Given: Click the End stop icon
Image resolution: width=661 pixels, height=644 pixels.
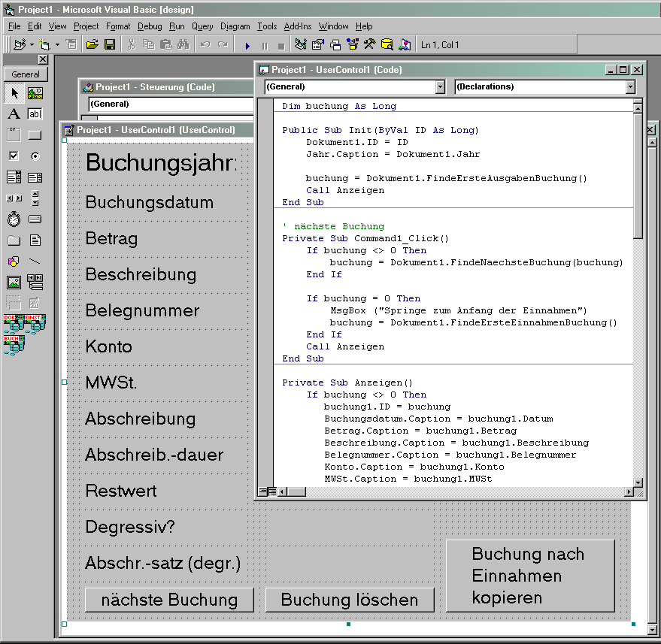Looking at the screenshot, I should [281, 46].
